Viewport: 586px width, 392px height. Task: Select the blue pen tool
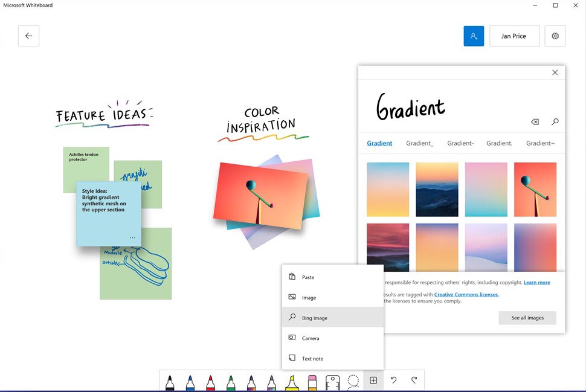(x=189, y=381)
